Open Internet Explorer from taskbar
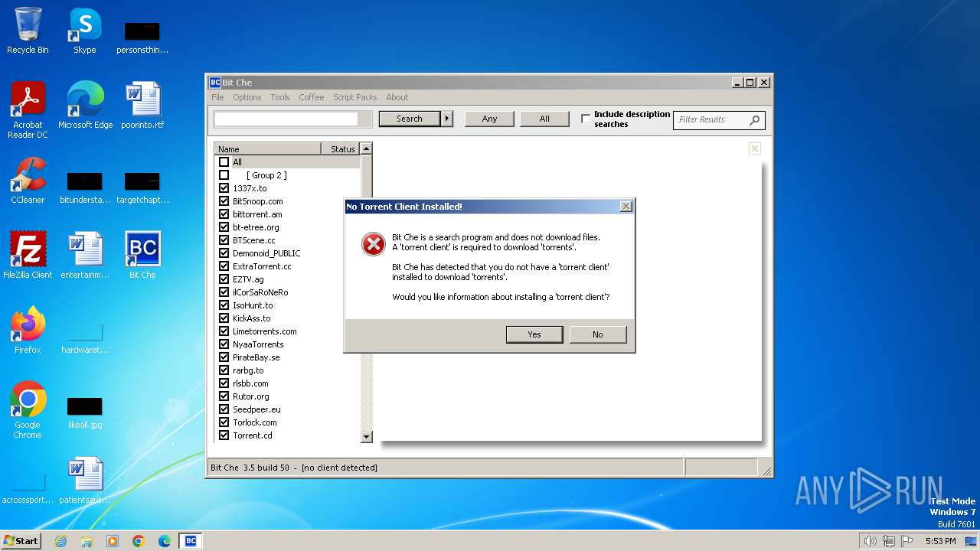 [61, 541]
